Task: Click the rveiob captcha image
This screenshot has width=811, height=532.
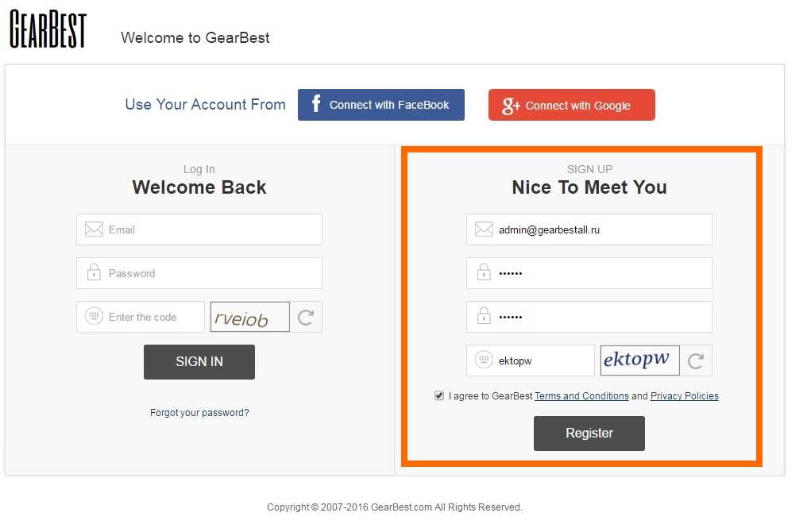Action: (249, 318)
